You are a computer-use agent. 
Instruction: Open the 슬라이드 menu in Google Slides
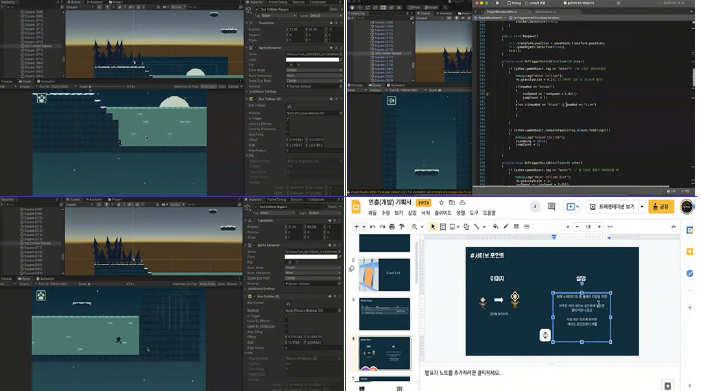point(443,213)
